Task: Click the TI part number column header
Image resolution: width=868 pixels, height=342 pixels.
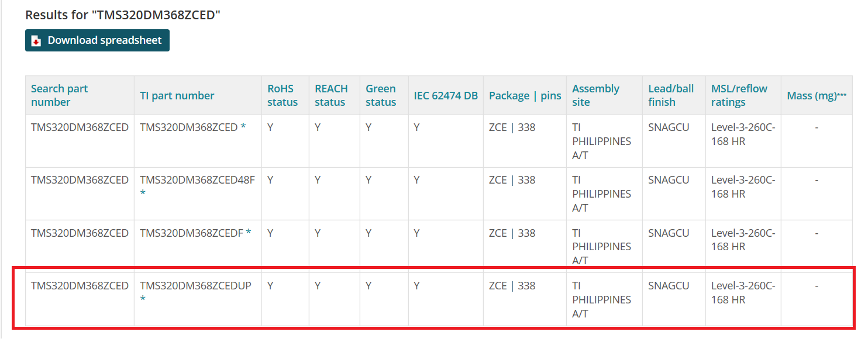Action: 177,95
